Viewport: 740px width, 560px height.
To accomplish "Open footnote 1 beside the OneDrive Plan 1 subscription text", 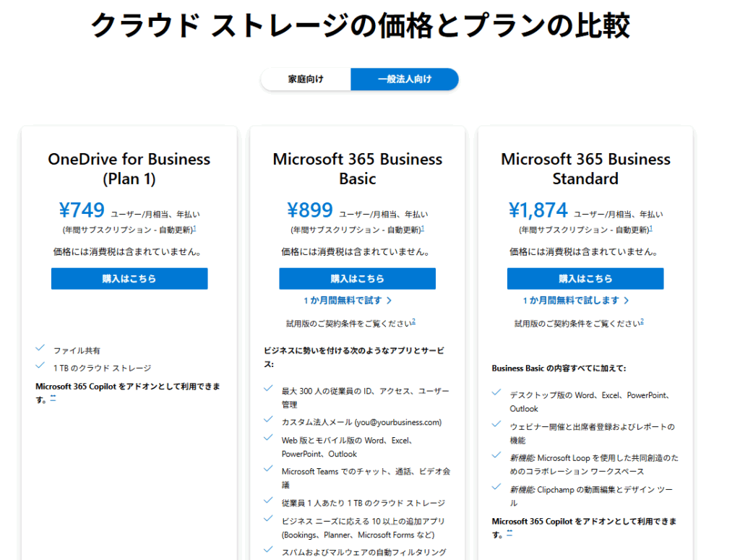I will [x=195, y=228].
